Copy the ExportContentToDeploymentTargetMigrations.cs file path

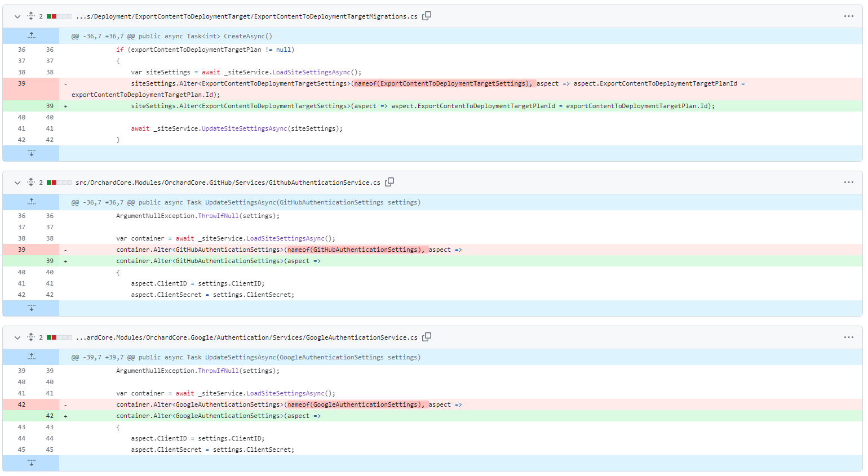click(x=427, y=16)
